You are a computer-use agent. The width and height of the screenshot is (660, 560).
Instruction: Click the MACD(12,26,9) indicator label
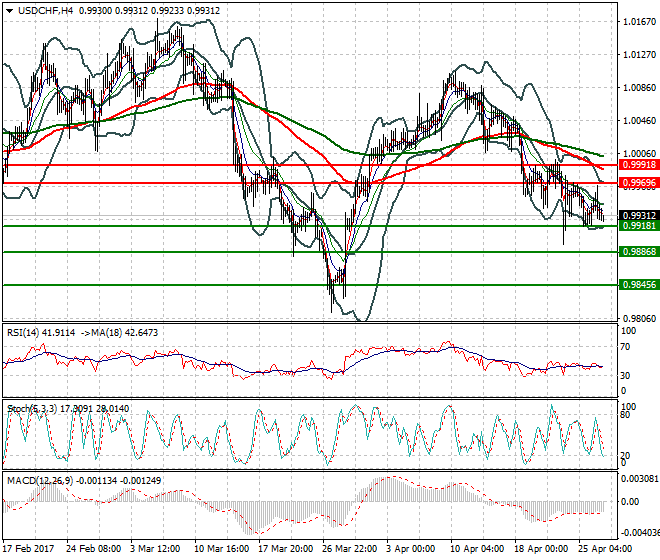pyautogui.click(x=40, y=480)
